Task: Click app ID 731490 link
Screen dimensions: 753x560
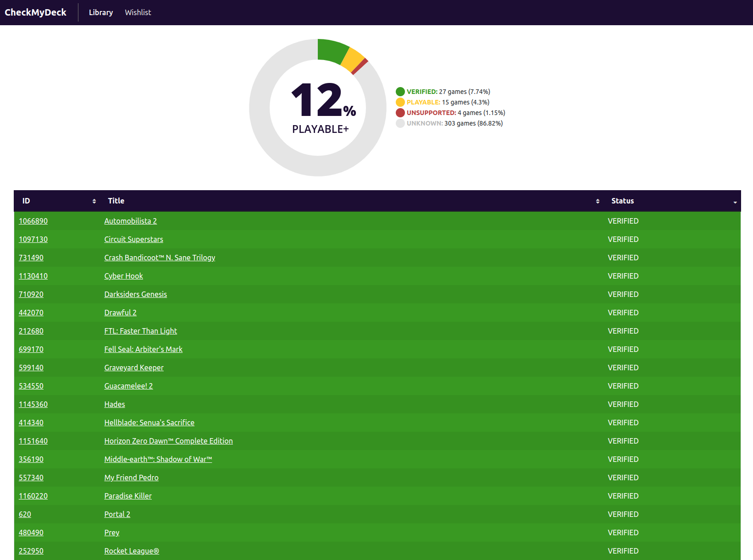Action: click(31, 258)
